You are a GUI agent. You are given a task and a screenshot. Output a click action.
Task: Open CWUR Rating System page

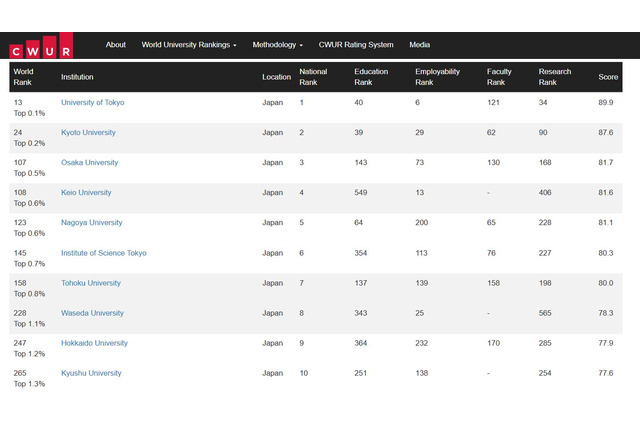[356, 45]
